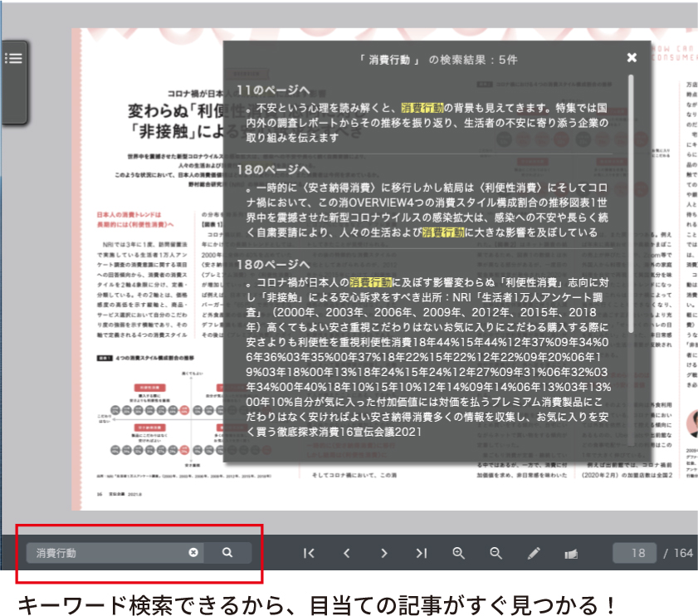Viewport: 698px width, 616px height.
Task: Click the search results scrollbar
Action: pyautogui.click(x=631, y=203)
